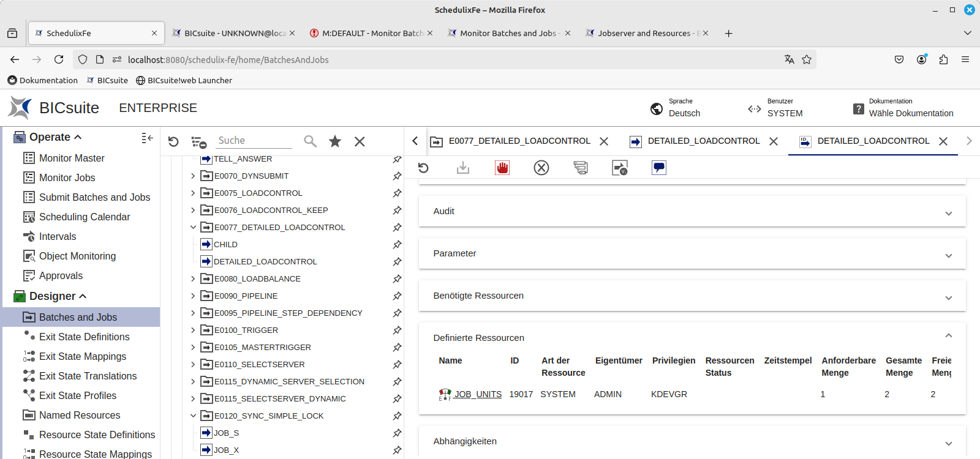Refresh the batches tree with reload icon
This screenshot has height=459, width=980.
[x=173, y=141]
